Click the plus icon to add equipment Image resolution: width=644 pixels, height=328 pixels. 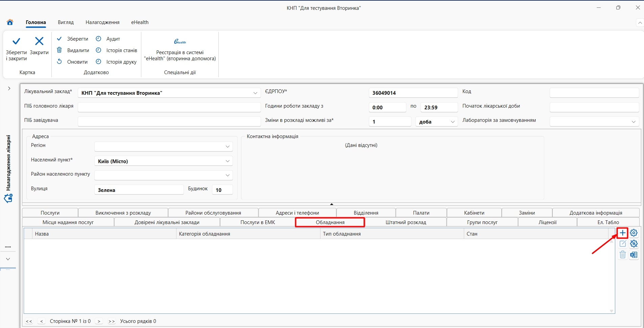click(x=622, y=233)
